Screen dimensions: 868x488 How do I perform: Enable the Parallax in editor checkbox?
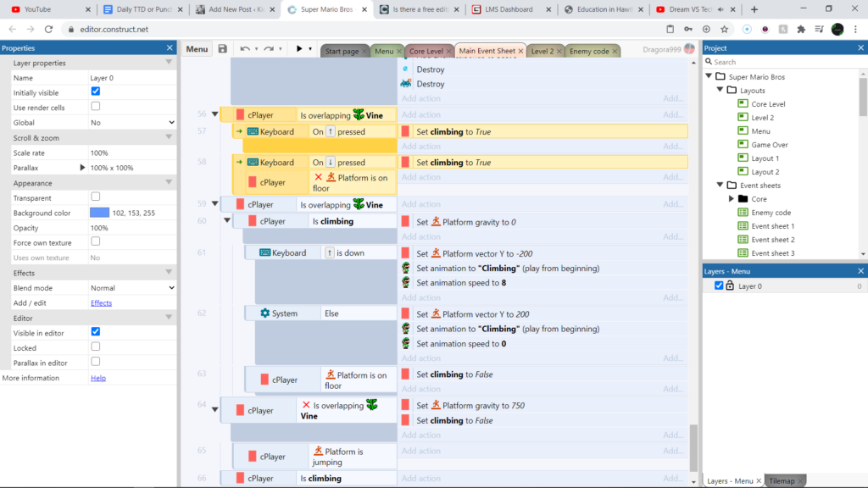point(95,361)
